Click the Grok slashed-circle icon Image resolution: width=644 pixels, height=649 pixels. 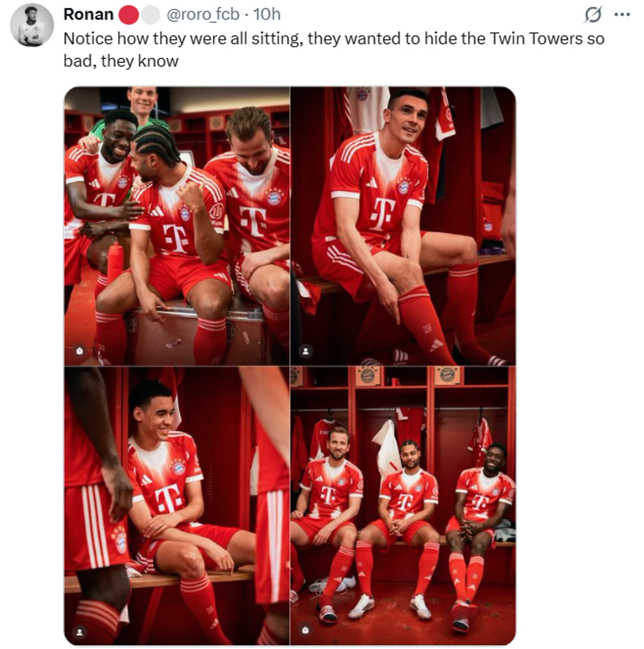coord(593,15)
